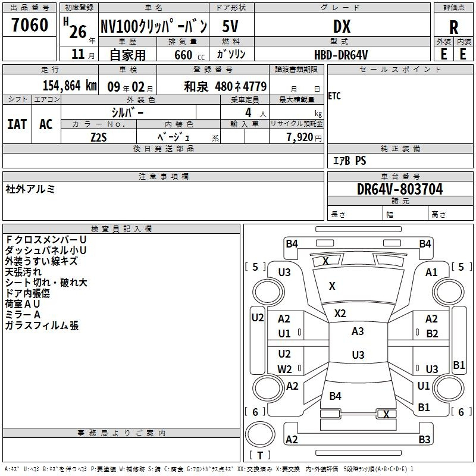Click the chassis number DR64V-803704
This screenshot has height=476, width=476.
(x=400, y=189)
